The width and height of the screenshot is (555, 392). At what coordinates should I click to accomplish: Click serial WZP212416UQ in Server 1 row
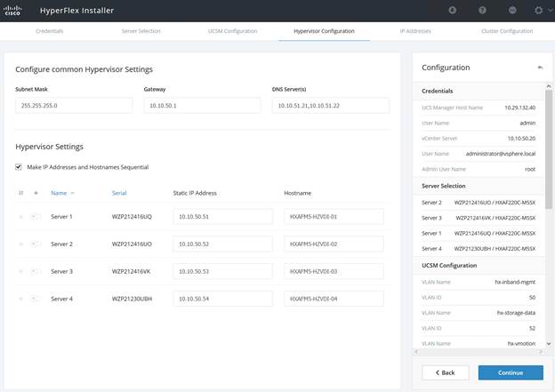[x=132, y=217]
